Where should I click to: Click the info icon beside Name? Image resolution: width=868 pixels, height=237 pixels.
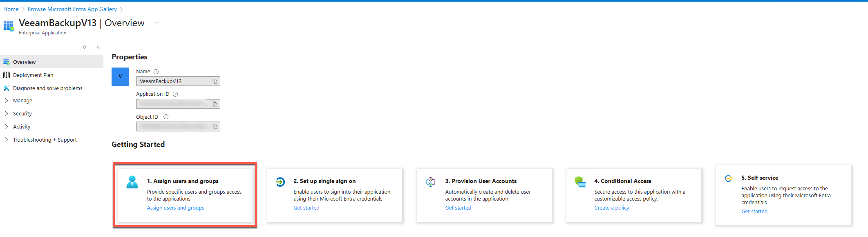156,72
